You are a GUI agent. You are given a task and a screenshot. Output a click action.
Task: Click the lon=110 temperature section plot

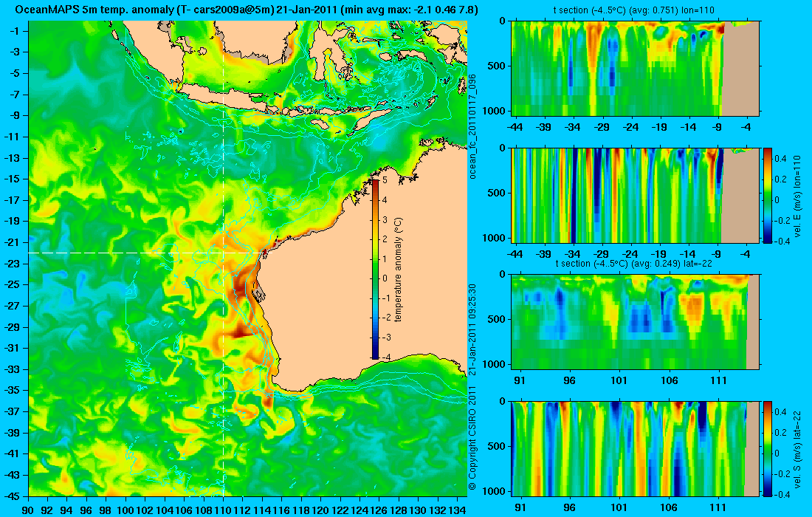click(635, 69)
